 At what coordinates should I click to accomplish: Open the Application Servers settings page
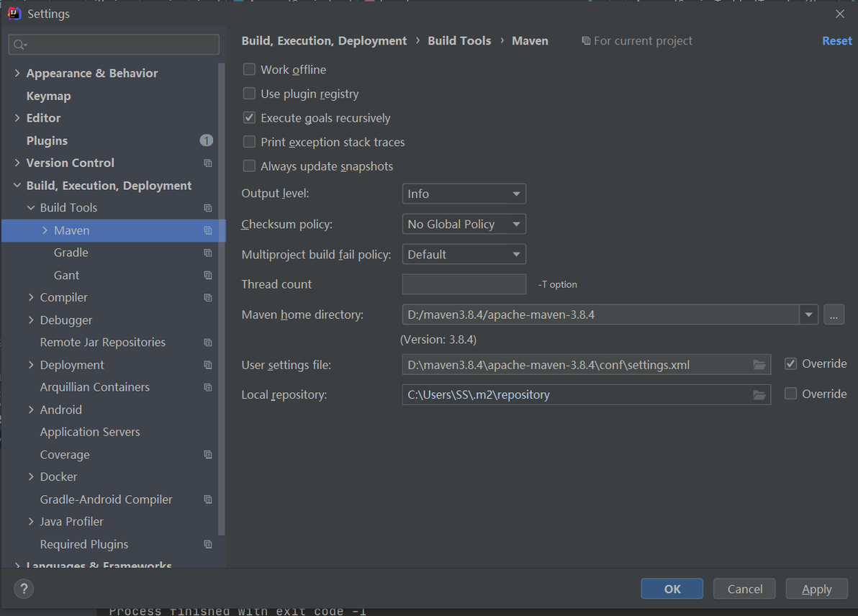pos(90,432)
